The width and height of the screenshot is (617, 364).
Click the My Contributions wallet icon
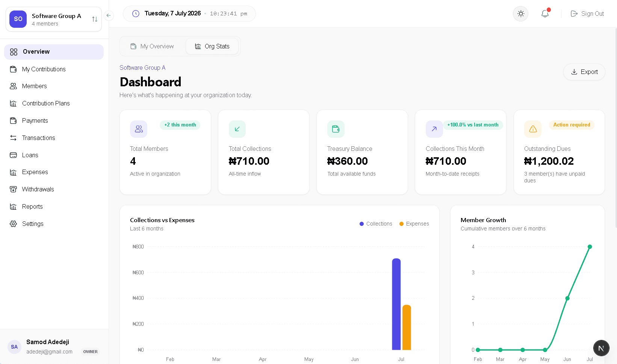pyautogui.click(x=13, y=69)
